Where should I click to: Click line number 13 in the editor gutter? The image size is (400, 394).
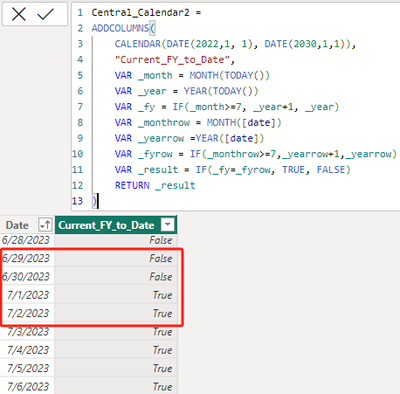(x=77, y=201)
